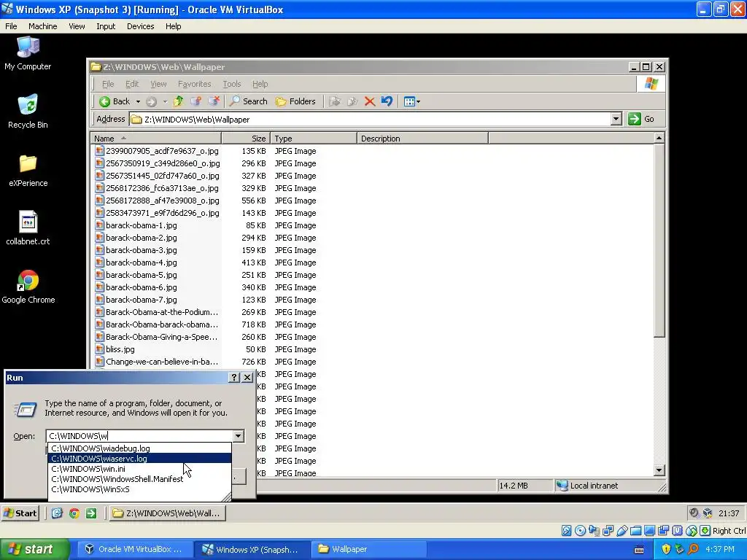Viewport: 747px width, 560px height.
Task: Click the Z:\WINDOWS\Web\Wall... guest taskbar button
Action: [168, 513]
